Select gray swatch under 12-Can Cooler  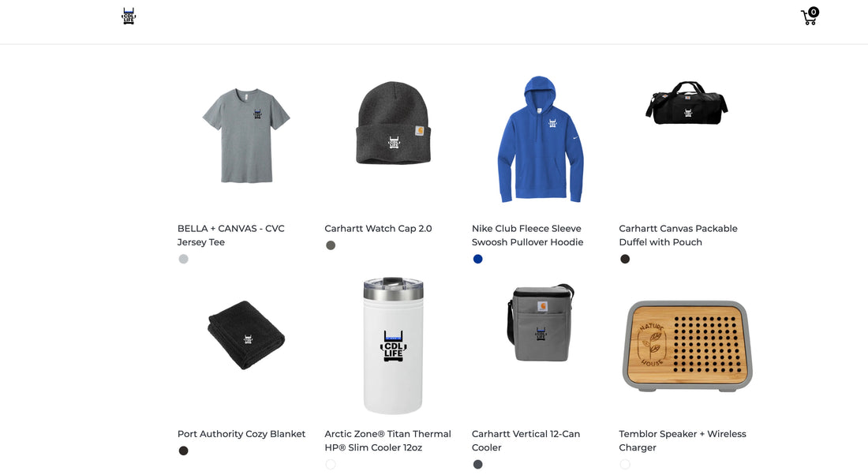477,465
